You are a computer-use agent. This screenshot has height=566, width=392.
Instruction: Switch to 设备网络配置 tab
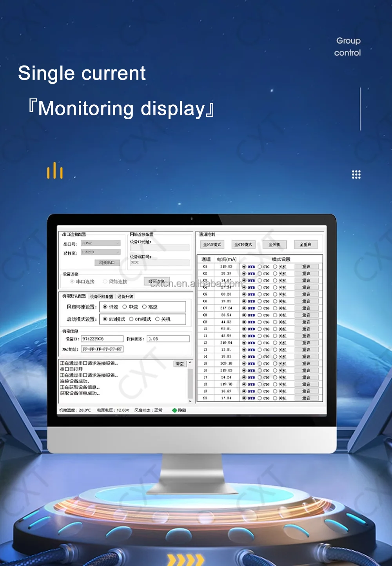click(102, 297)
